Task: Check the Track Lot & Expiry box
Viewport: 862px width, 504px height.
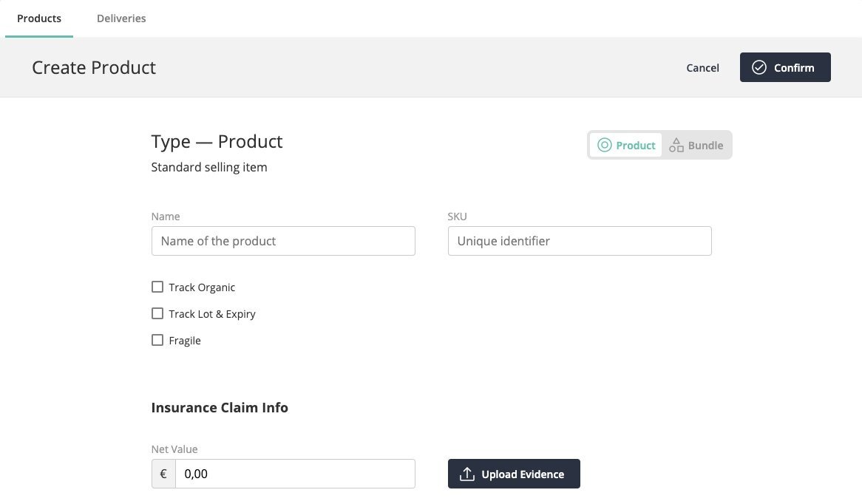Action: click(157, 313)
